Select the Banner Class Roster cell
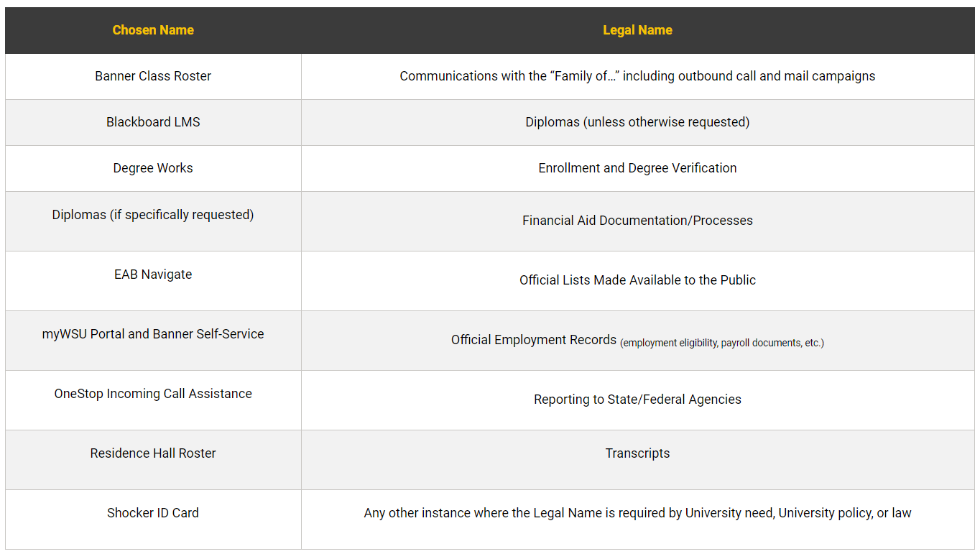 coord(153,76)
